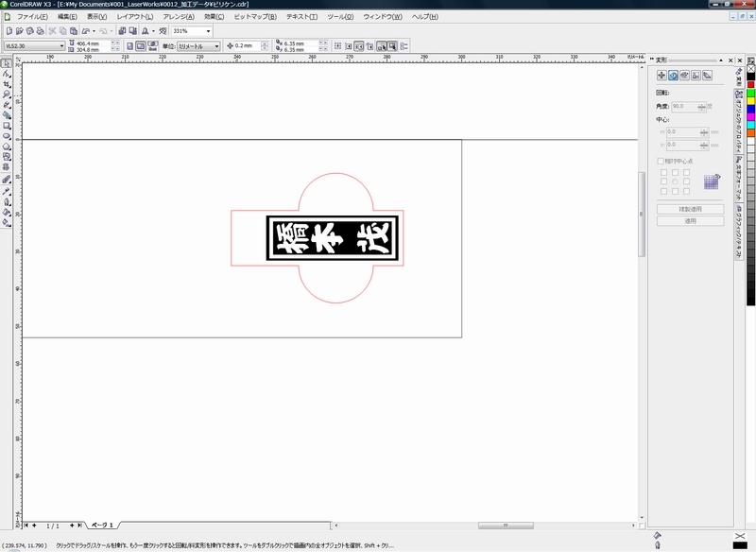Click the Cut scissors icon
This screenshot has width=756, height=552.
click(x=53, y=31)
